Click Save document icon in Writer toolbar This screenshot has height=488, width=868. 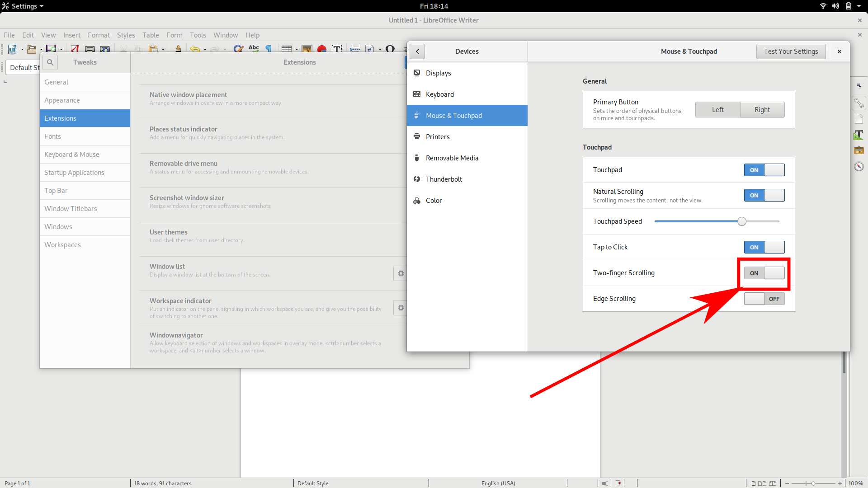51,49
